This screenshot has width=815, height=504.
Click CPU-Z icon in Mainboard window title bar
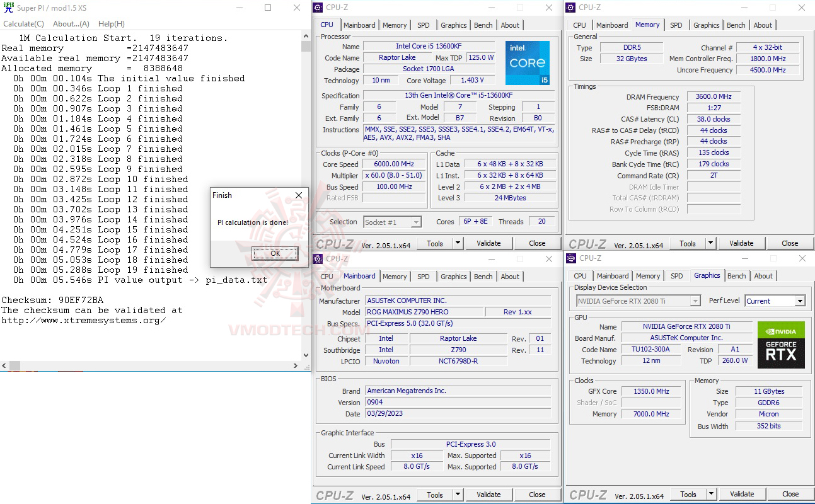pyautogui.click(x=317, y=258)
